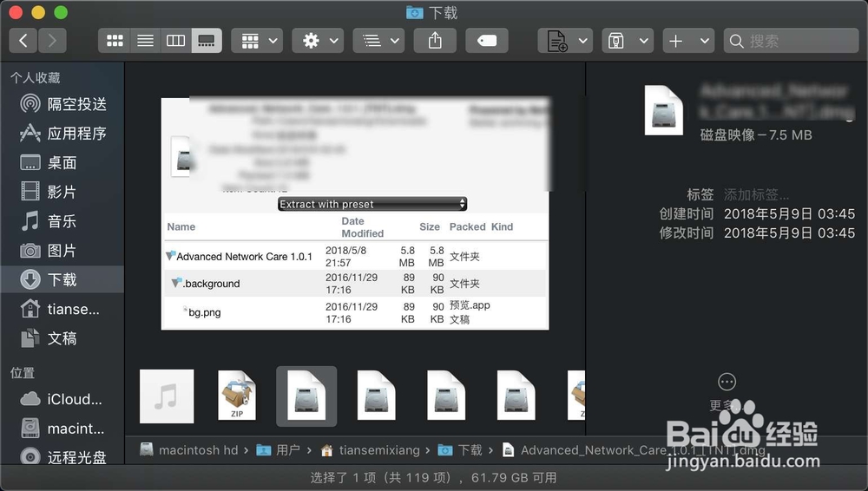The image size is (868, 491).
Task: Click the Share toolbar button
Action: pyautogui.click(x=435, y=41)
